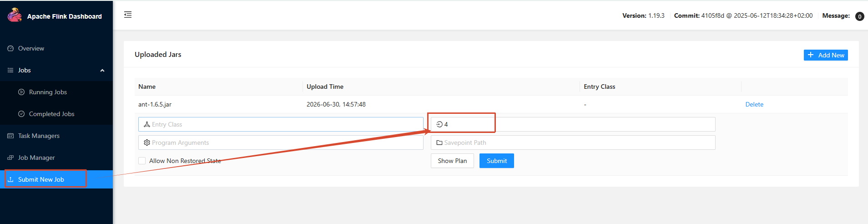The width and height of the screenshot is (868, 224).
Task: Collapse the sidebar with the menu-fold icon
Action: [x=128, y=15]
